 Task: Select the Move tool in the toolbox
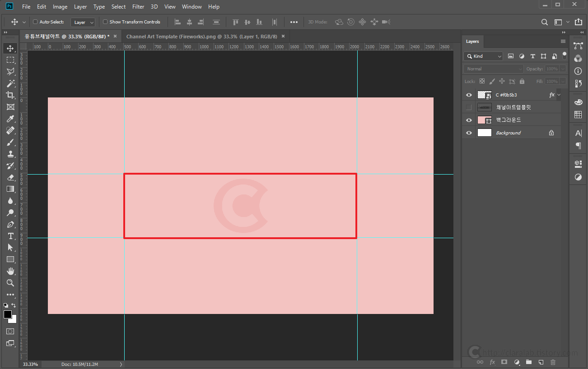pos(10,48)
